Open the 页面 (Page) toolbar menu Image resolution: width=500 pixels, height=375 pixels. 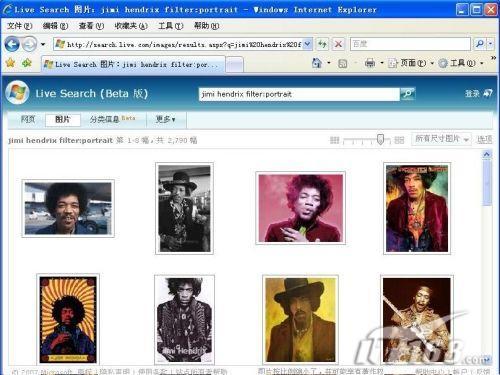(411, 63)
